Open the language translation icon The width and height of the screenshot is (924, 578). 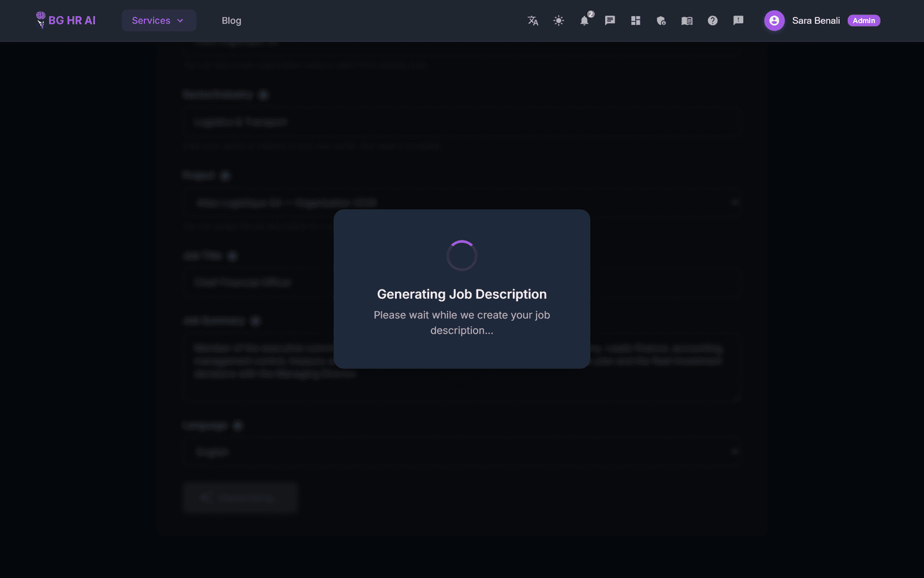tap(533, 21)
